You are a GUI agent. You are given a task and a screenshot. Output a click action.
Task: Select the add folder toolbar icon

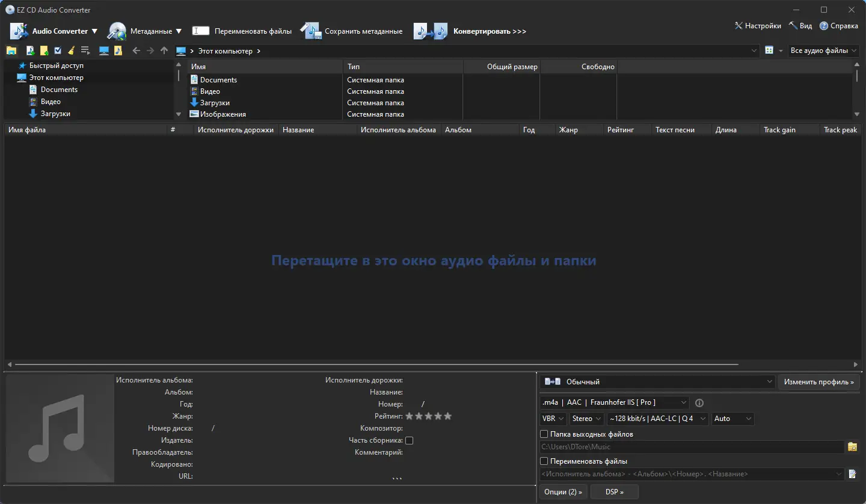(43, 51)
